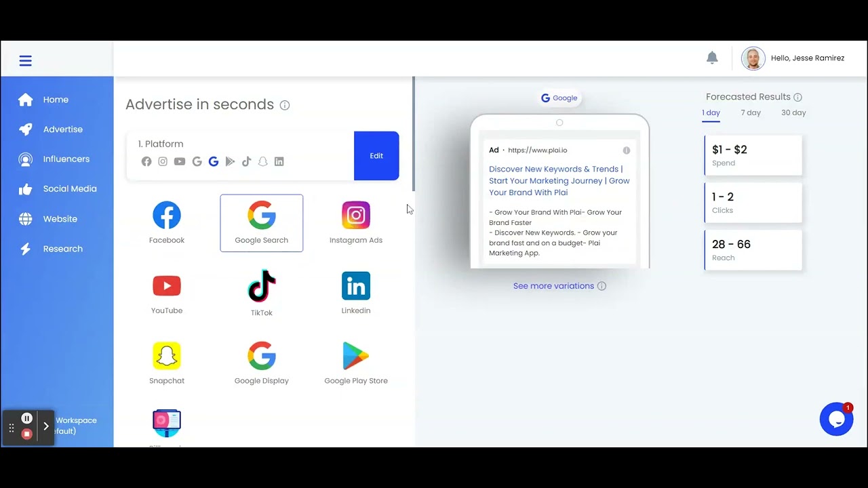The image size is (868, 488).
Task: Pick the Instagram Ads platform tile
Action: [356, 223]
